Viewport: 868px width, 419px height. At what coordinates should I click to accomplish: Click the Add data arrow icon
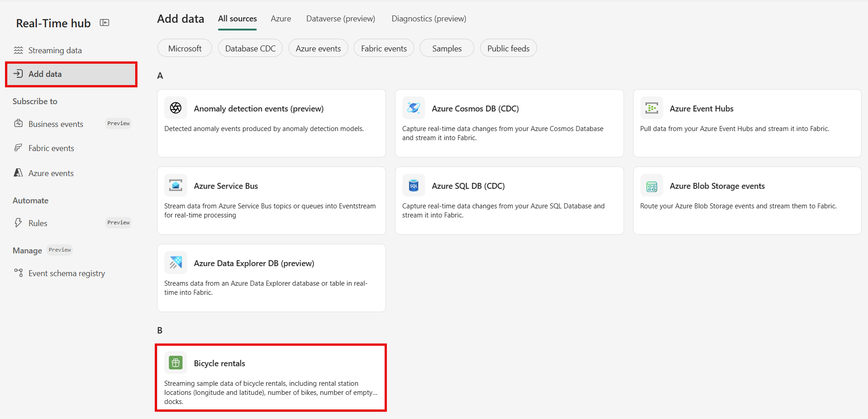point(18,74)
